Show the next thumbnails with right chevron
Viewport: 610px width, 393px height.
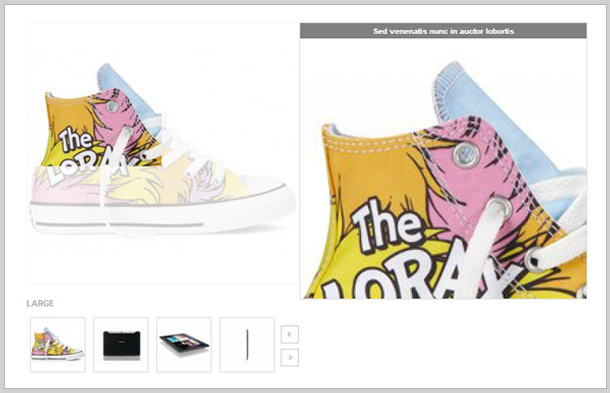pyautogui.click(x=289, y=357)
